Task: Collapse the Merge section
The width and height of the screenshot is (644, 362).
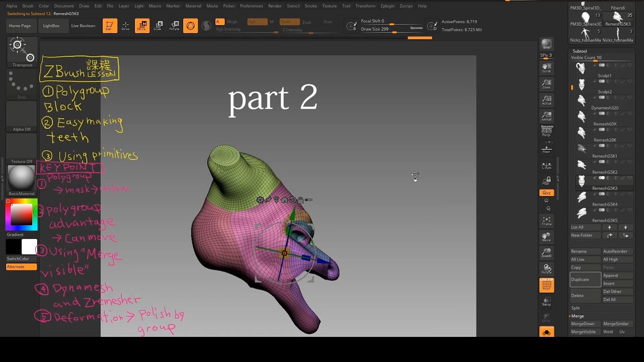Action: click(x=578, y=316)
